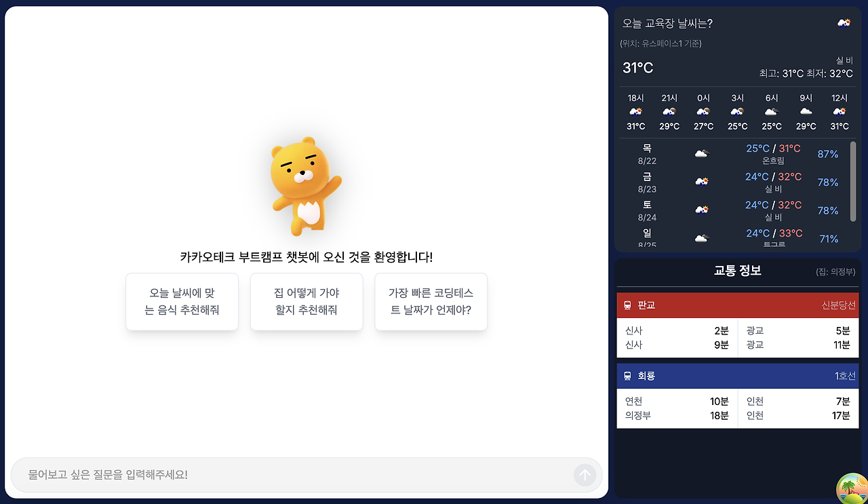Click the '교통 정보' panel title
This screenshot has width=868, height=504.
point(738,271)
